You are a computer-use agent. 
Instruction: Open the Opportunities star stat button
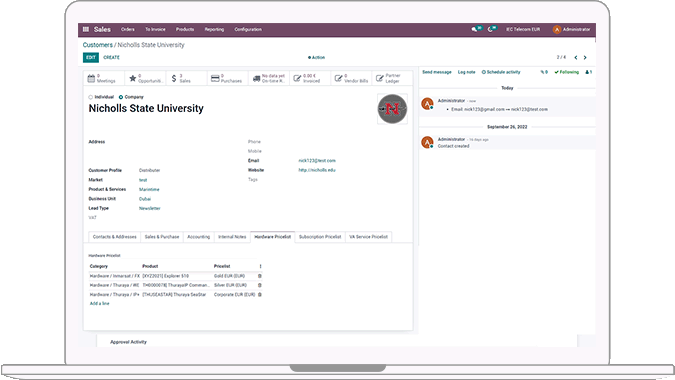(145, 78)
